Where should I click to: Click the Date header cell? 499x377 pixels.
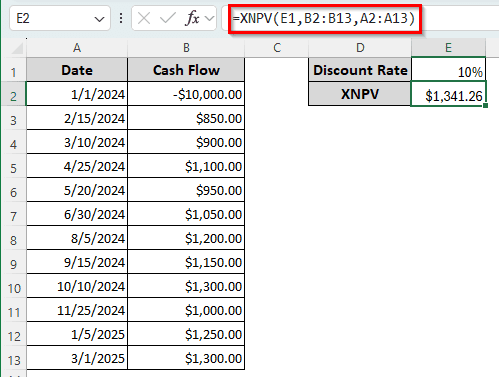coord(77,70)
